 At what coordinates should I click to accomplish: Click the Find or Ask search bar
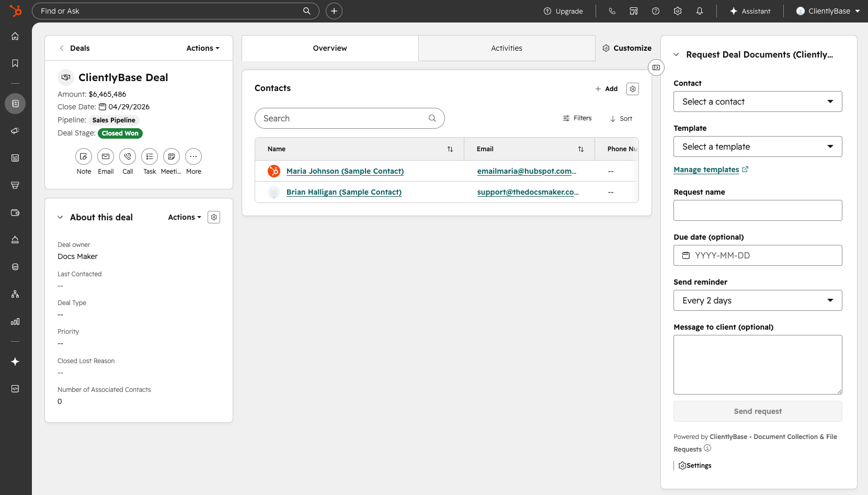pos(176,11)
